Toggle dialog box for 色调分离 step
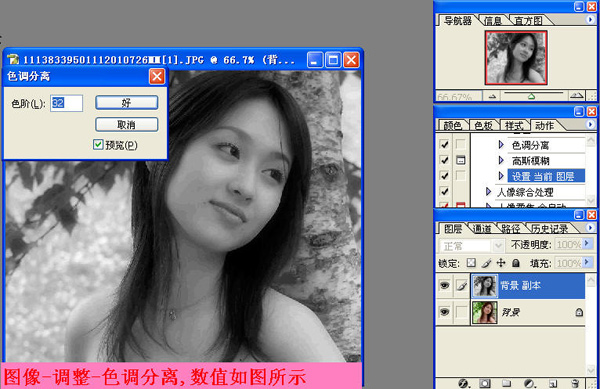The height and width of the screenshot is (389, 600). tap(461, 144)
